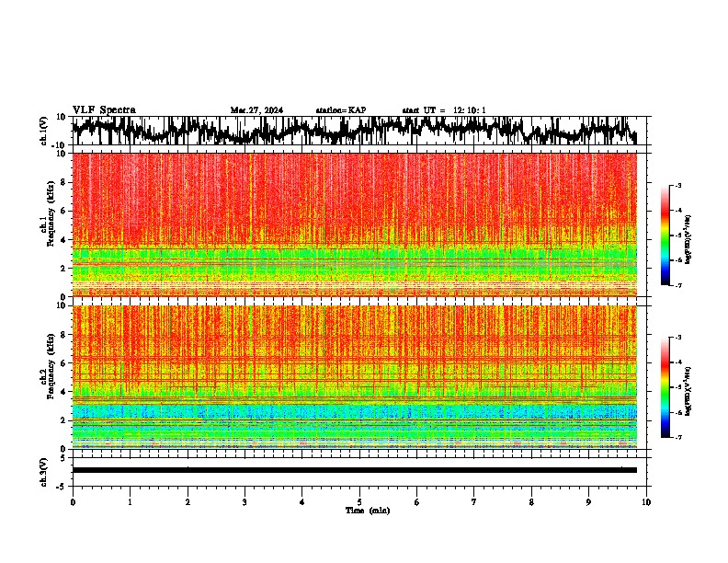
Task: Click the "-3" label on the ch.1 colorbar
Action: point(677,185)
